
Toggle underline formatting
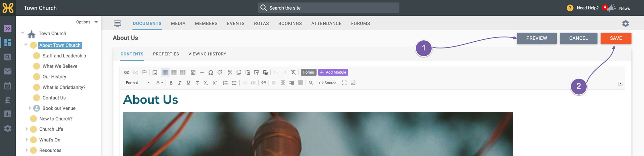pos(188,83)
